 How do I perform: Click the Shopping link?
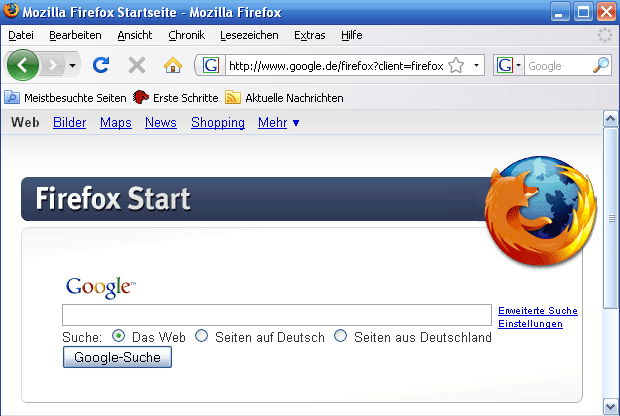click(x=218, y=123)
